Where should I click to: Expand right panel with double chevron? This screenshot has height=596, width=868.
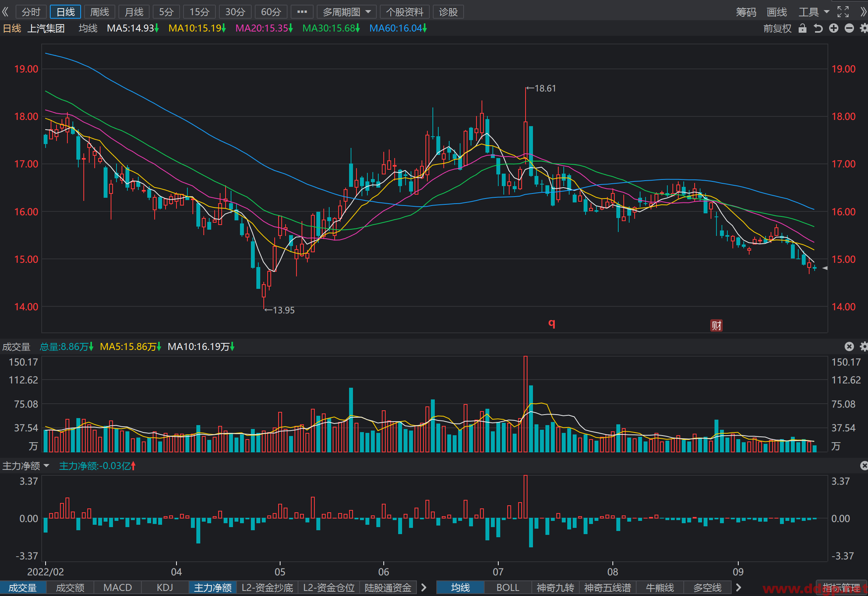[x=863, y=12]
